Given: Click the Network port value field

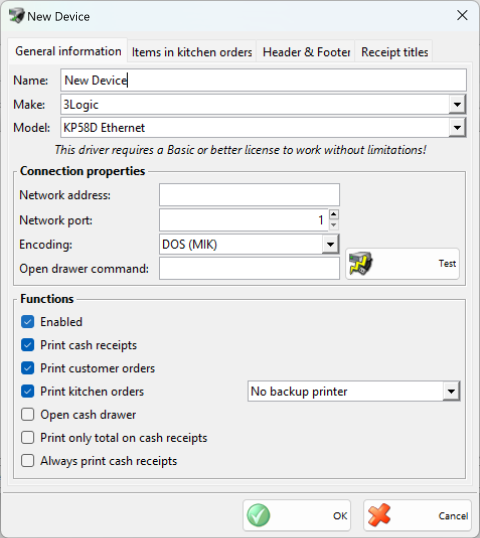Looking at the screenshot, I should click(244, 220).
